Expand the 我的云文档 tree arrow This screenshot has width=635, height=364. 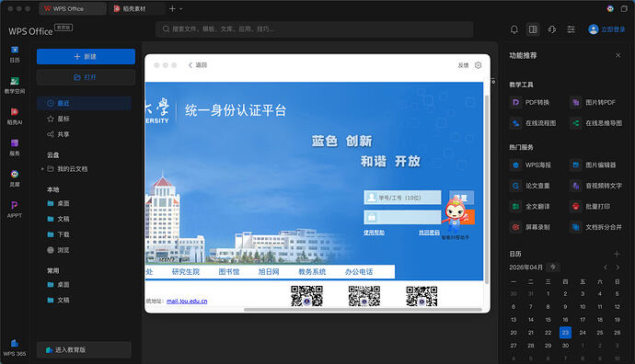coord(42,168)
